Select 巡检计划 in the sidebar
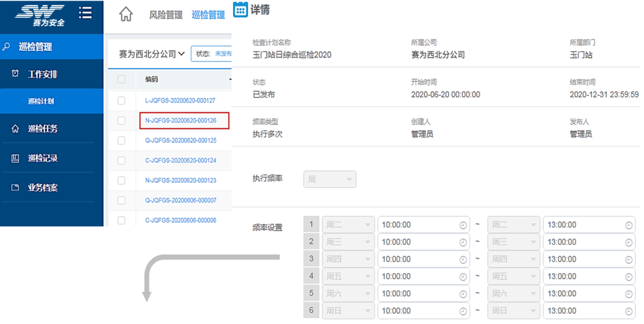The image size is (644, 324). coord(41,101)
